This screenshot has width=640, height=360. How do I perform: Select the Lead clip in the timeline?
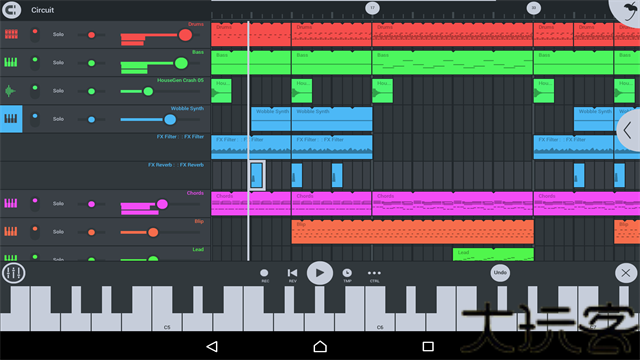(493, 254)
